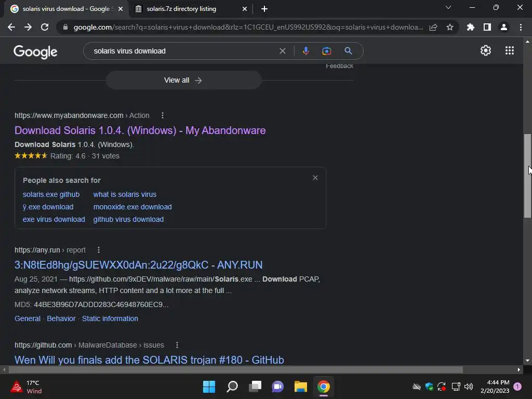The width and height of the screenshot is (532, 399).
Task: Reload the current page
Action: click(45, 27)
